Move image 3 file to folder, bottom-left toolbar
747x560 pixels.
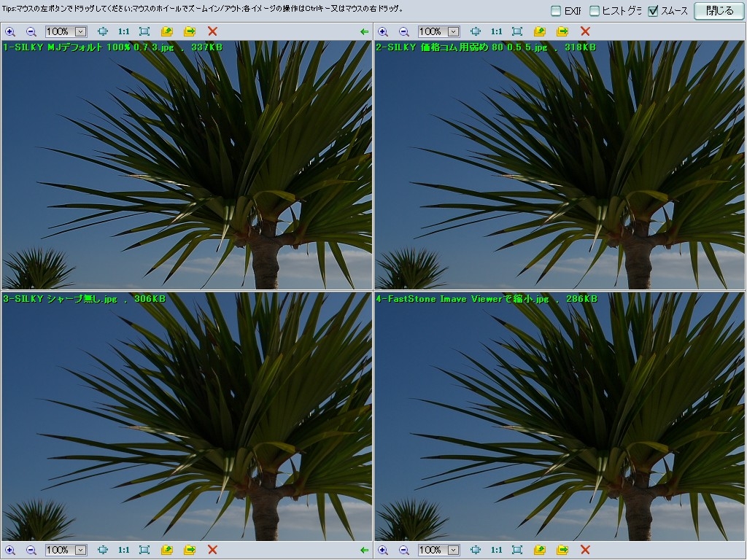tap(190, 551)
